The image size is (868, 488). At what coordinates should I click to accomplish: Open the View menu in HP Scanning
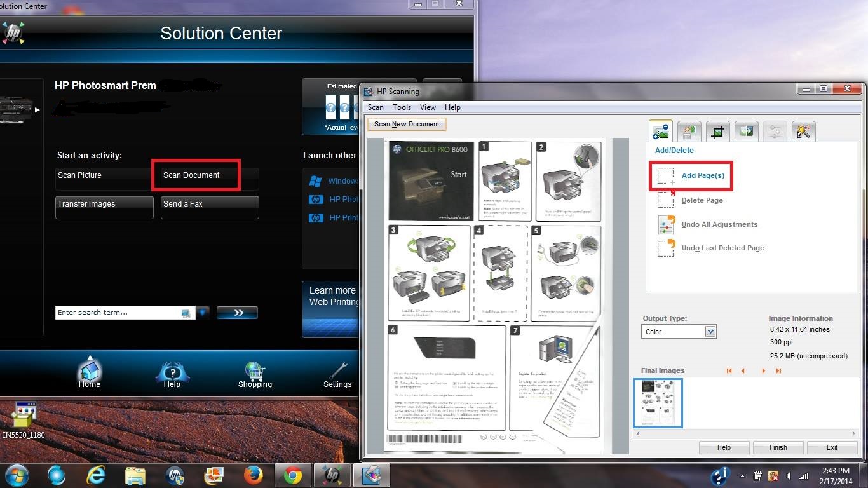pyautogui.click(x=428, y=107)
